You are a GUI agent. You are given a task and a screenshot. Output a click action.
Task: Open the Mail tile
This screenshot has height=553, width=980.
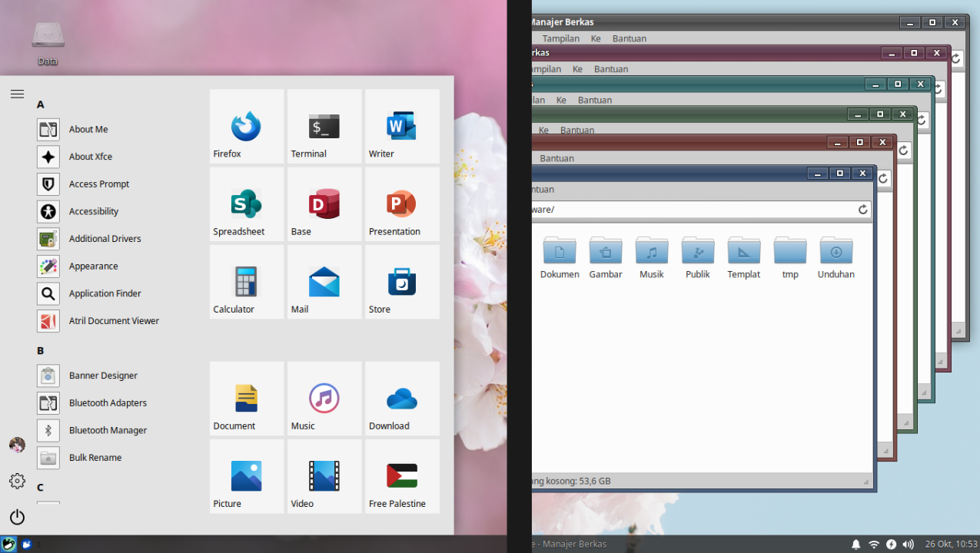tap(324, 282)
